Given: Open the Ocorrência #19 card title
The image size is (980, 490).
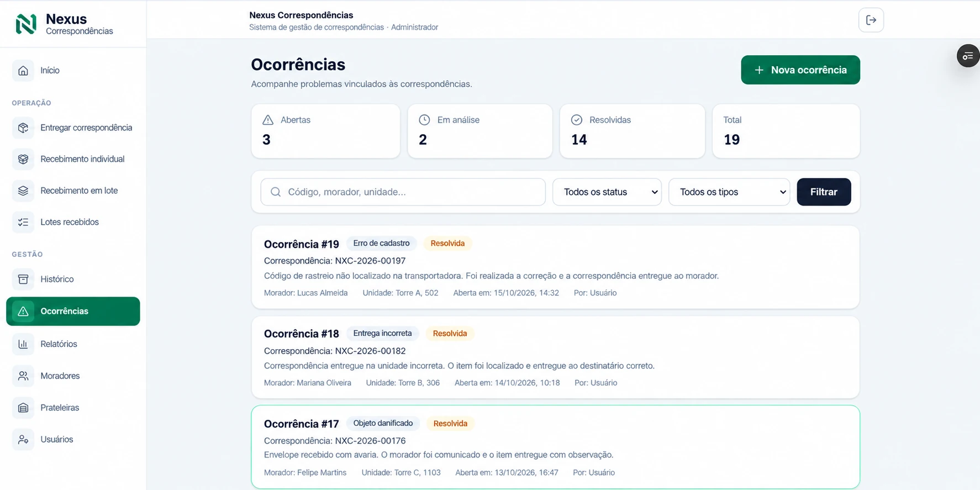Looking at the screenshot, I should [302, 244].
